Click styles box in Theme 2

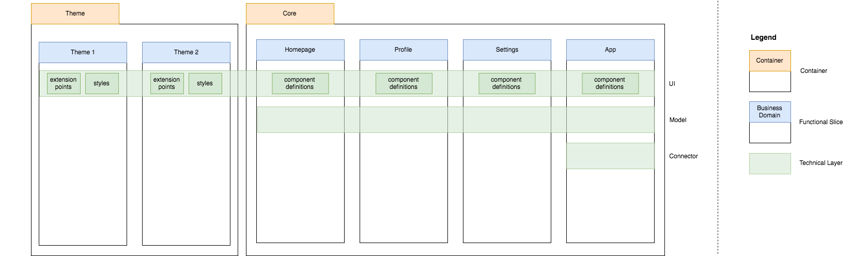tap(205, 83)
